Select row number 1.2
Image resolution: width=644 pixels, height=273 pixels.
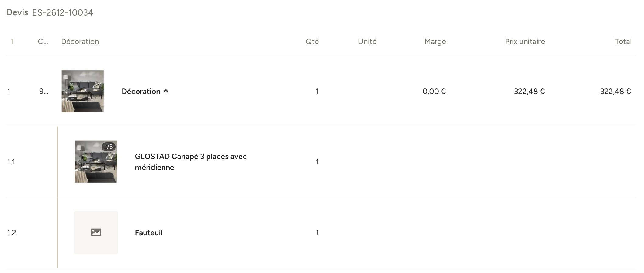[x=12, y=233]
